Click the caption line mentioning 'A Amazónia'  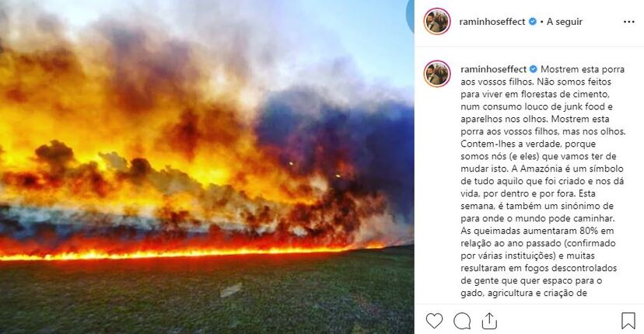tap(542, 169)
